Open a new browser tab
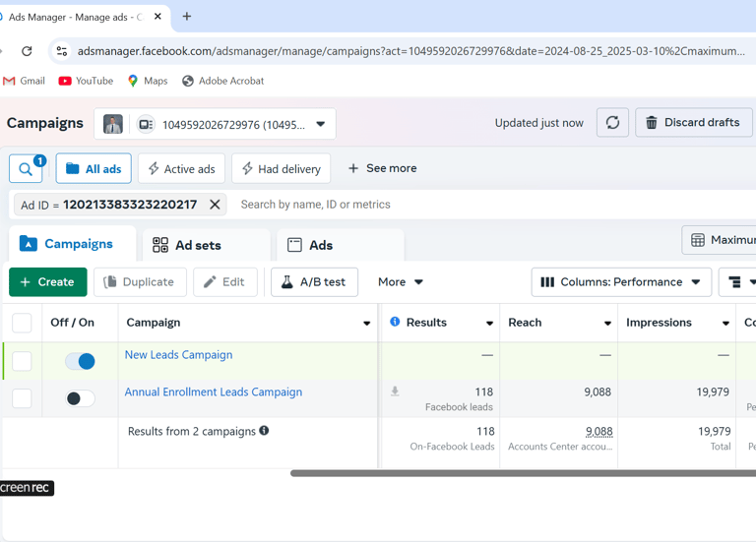Viewport: 756px width, 542px height. (x=187, y=17)
